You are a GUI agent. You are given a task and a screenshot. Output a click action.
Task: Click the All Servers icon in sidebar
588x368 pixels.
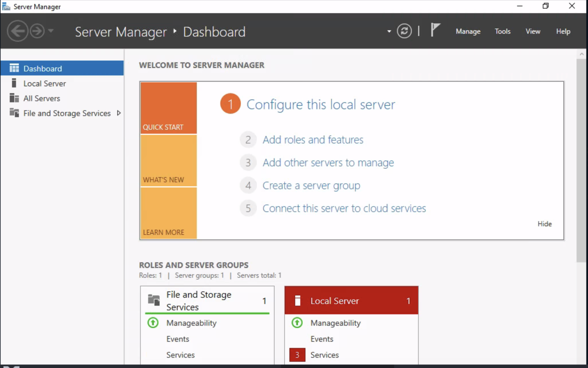coord(14,98)
